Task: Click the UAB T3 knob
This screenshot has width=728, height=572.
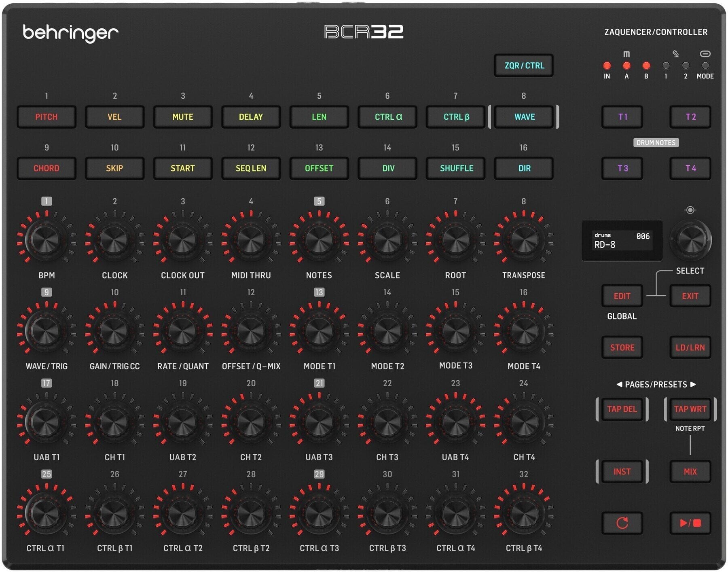Action: coord(319,422)
